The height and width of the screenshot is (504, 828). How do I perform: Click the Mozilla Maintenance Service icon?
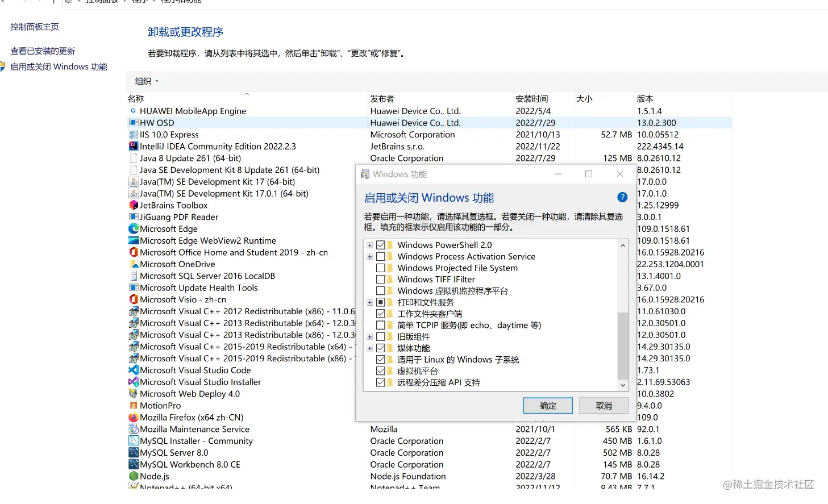pos(134,429)
